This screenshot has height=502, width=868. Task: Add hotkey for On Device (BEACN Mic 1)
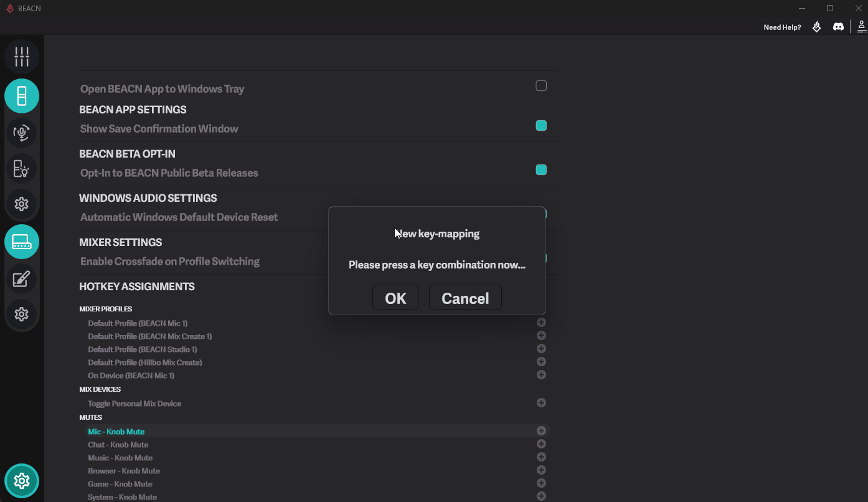[x=542, y=375]
